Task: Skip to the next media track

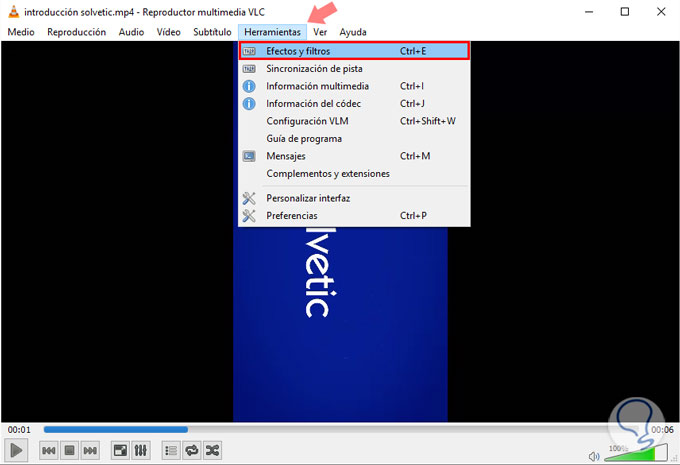Action: click(x=90, y=451)
